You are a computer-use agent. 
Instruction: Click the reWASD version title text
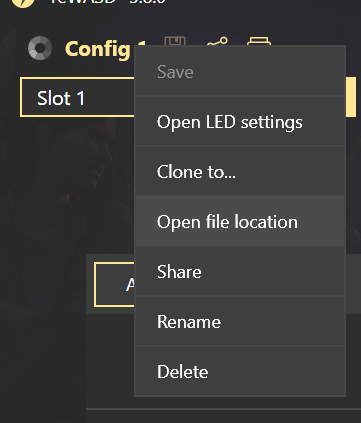point(107,2)
